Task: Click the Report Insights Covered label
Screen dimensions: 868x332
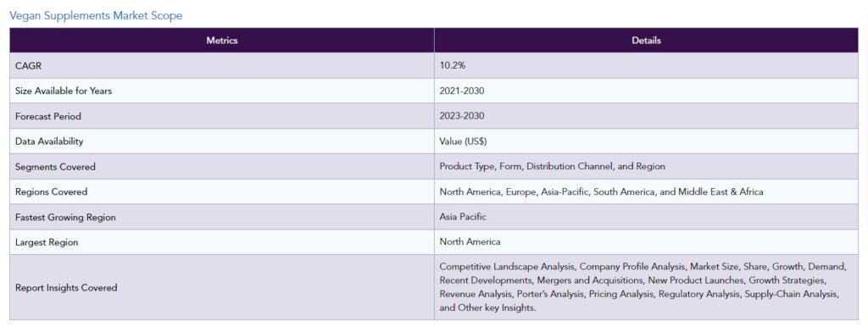Action: pos(66,288)
